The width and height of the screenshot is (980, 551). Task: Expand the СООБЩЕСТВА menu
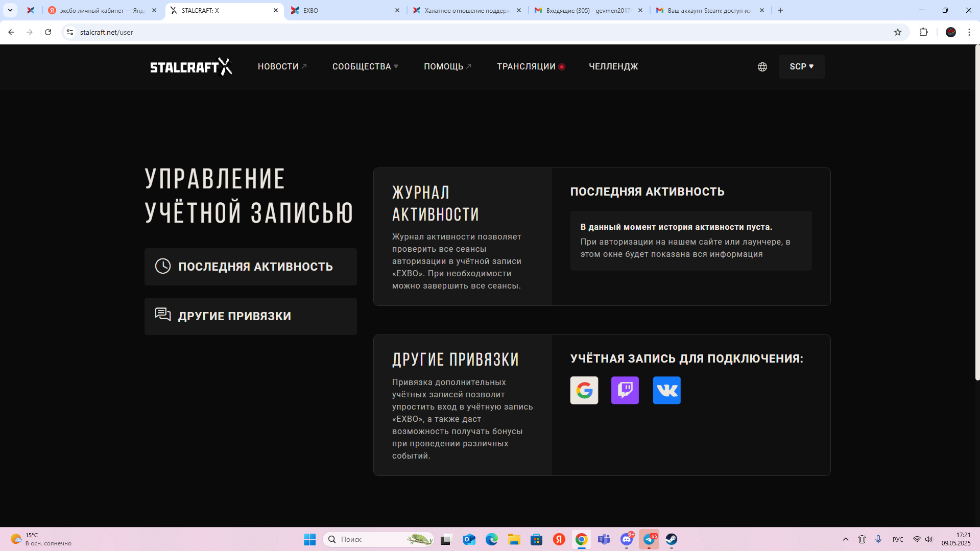pyautogui.click(x=365, y=66)
